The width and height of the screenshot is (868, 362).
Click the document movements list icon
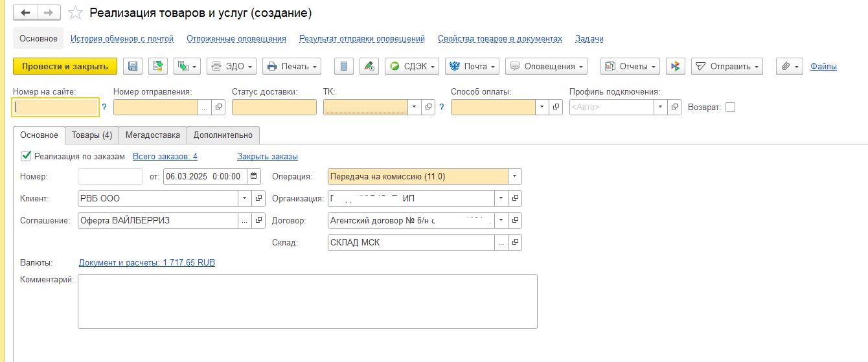[x=344, y=66]
